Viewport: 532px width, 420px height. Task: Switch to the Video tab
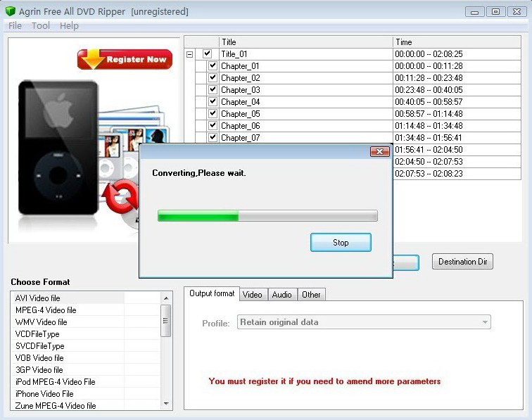click(x=253, y=295)
